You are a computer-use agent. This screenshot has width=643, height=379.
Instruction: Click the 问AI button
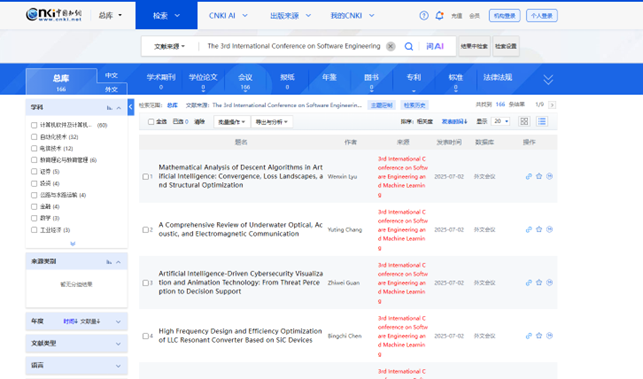coord(435,46)
